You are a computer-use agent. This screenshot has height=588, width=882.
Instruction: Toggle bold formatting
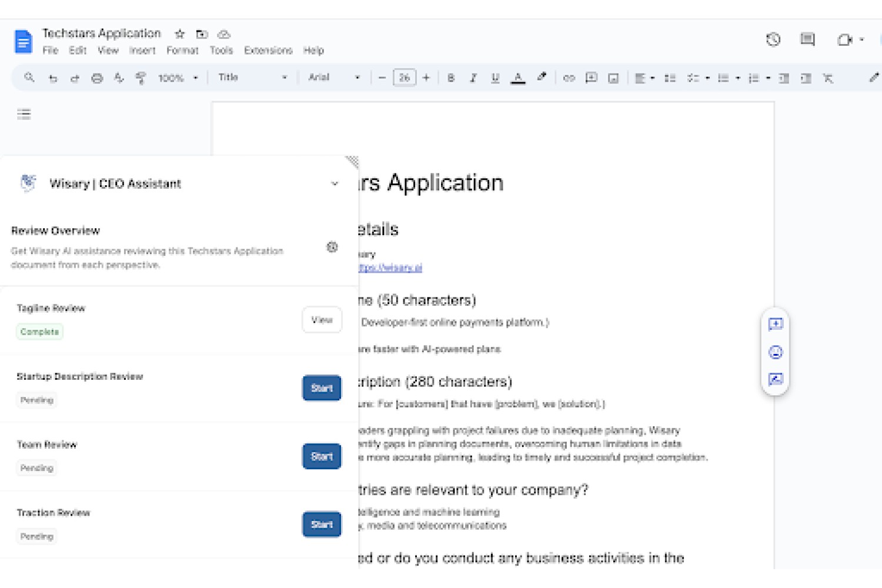tap(451, 78)
